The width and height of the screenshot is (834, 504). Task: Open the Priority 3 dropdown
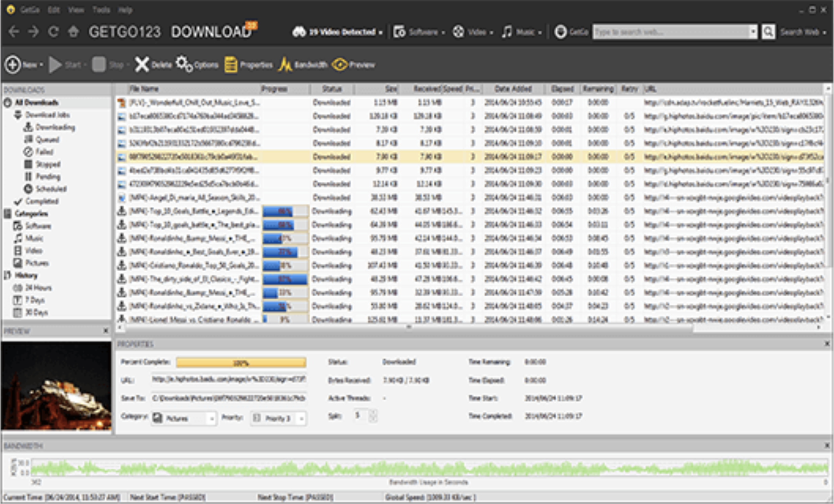(x=301, y=418)
